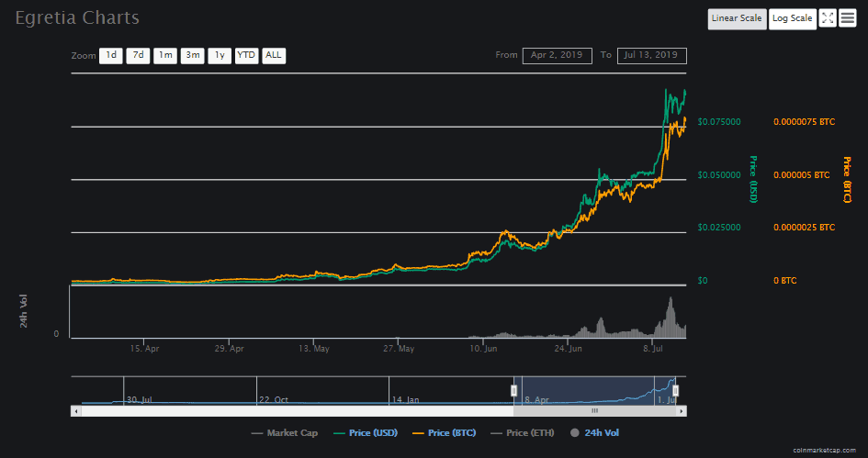Click the navigator right range handle
The height and width of the screenshot is (458, 868).
point(675,391)
